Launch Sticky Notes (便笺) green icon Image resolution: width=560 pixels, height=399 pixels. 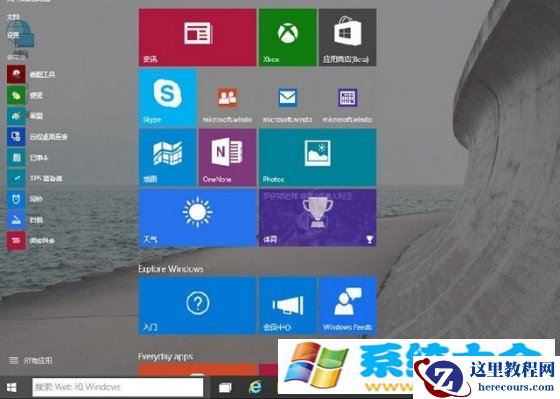click(x=25, y=95)
